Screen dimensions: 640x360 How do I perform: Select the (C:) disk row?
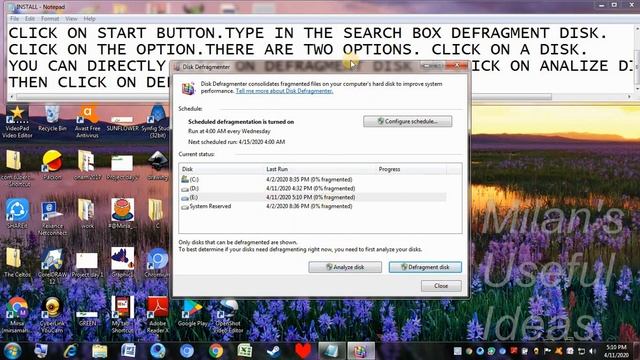313,179
